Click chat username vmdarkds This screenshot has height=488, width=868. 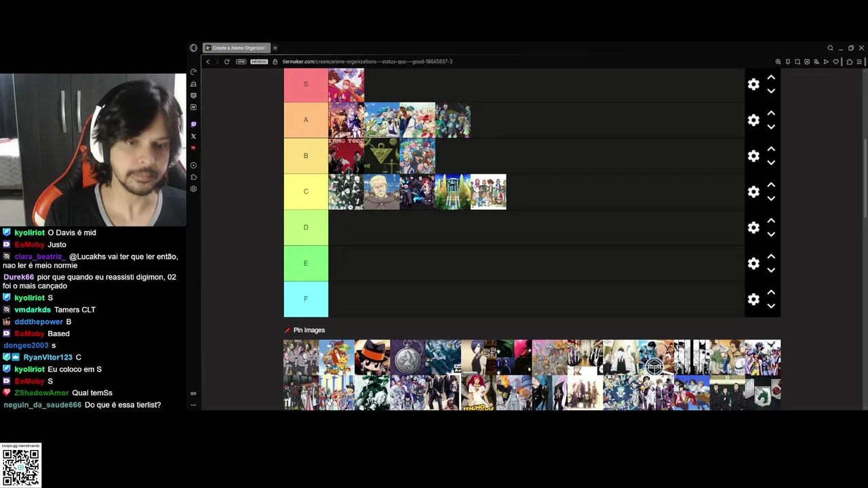pos(33,310)
